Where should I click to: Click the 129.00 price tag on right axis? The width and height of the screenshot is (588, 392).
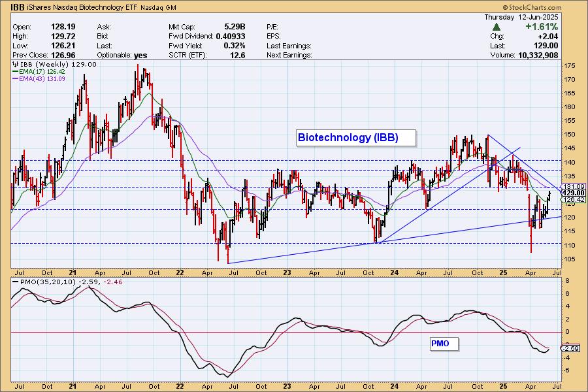click(574, 193)
